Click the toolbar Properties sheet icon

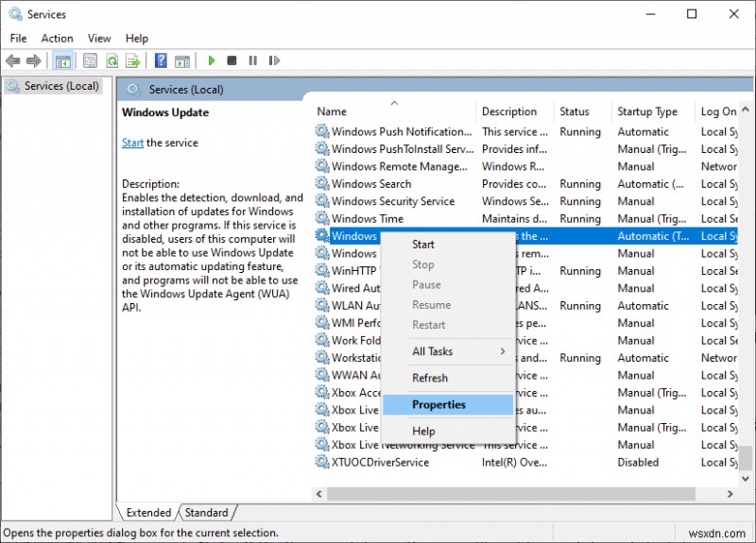point(90,60)
